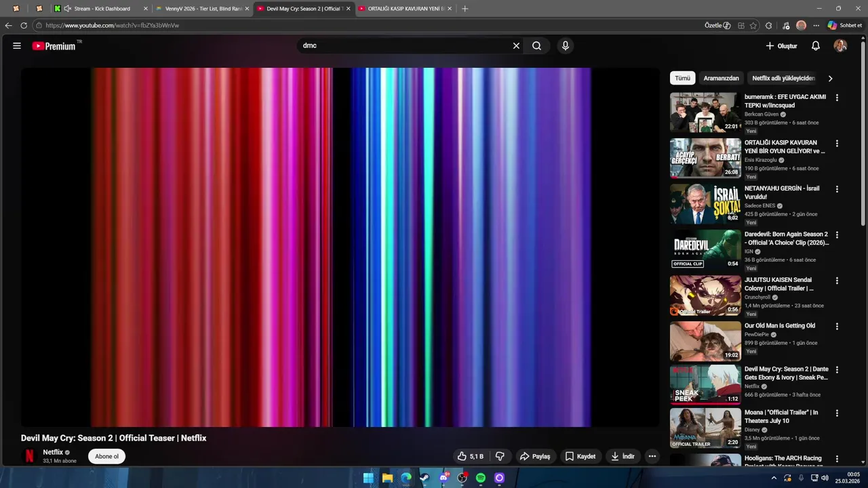Click Paylaş share button
This screenshot has width=868, height=488.
[536, 456]
